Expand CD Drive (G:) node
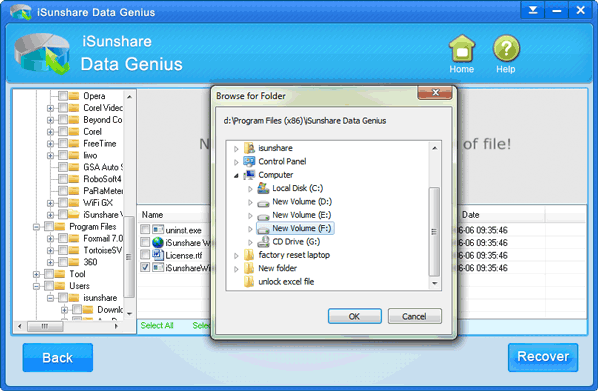Viewport: 598px width, 391px height. 250,242
